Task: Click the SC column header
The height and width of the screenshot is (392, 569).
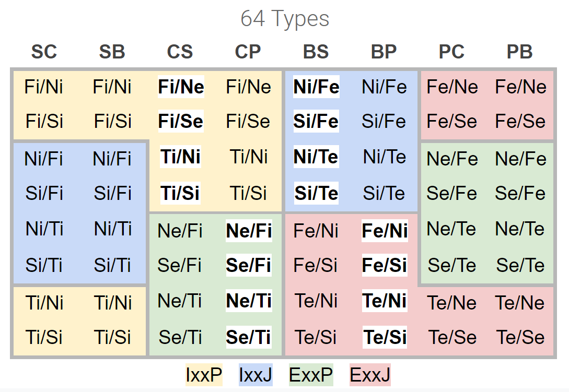Action: (x=44, y=52)
